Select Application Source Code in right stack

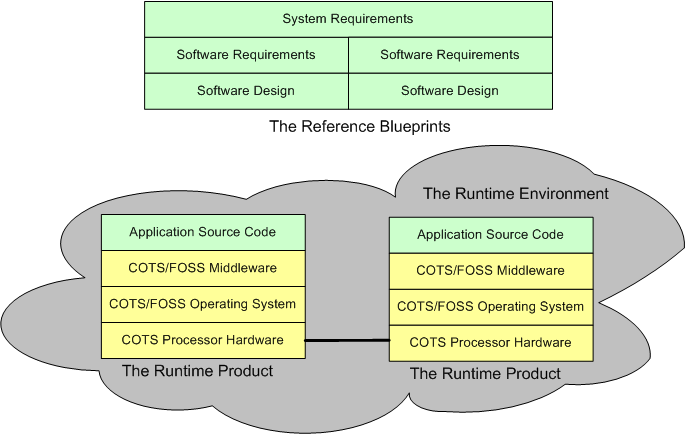pos(490,235)
